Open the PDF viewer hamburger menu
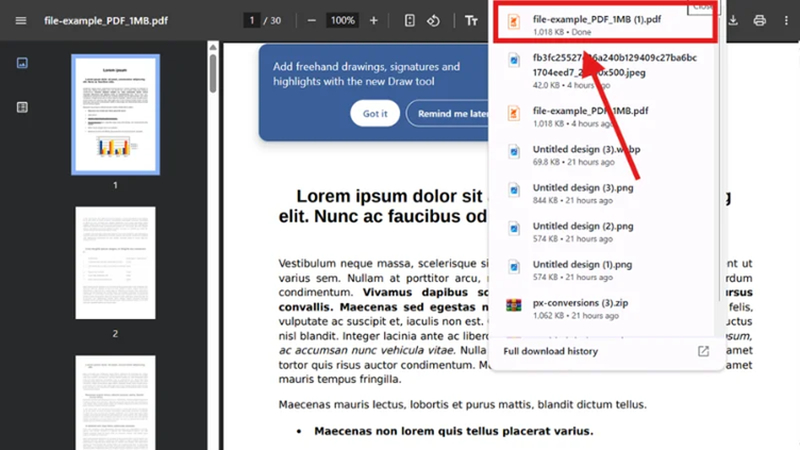The image size is (800, 450). coord(21,21)
